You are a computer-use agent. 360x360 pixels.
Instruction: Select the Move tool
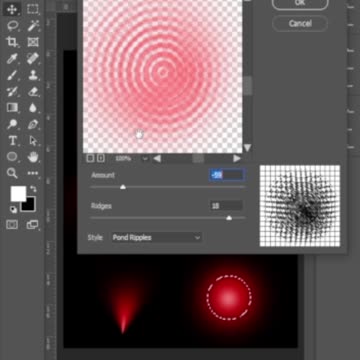click(x=12, y=9)
